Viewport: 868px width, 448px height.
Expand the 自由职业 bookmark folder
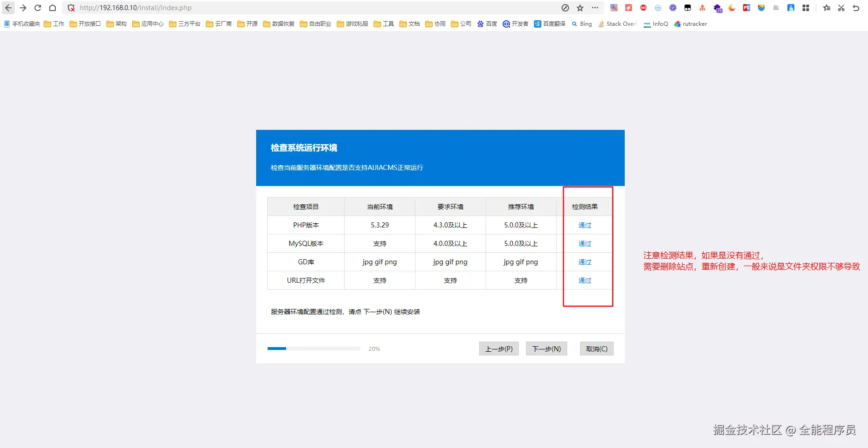pos(316,24)
